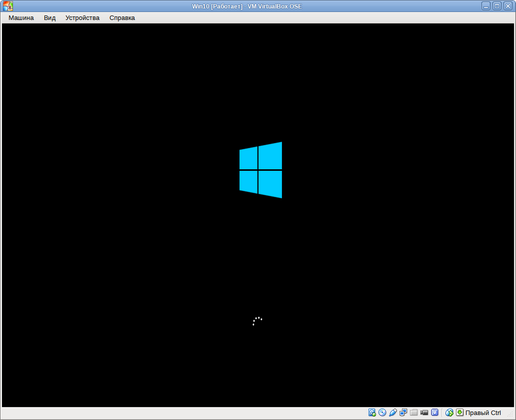The width and height of the screenshot is (516, 420).
Task: Click the window resize grip in status bar
Action: click(x=510, y=415)
